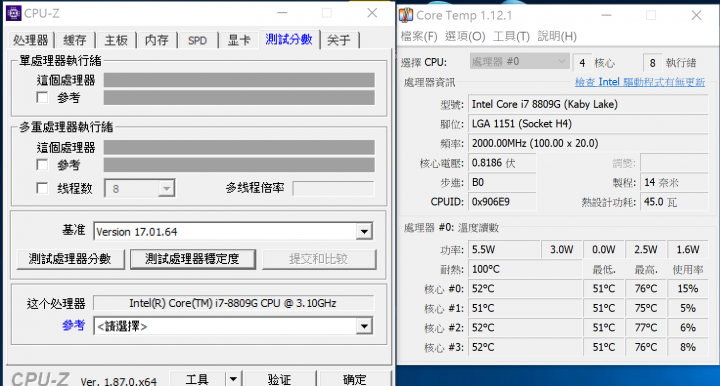Click the blue 參考 label link

point(73,325)
